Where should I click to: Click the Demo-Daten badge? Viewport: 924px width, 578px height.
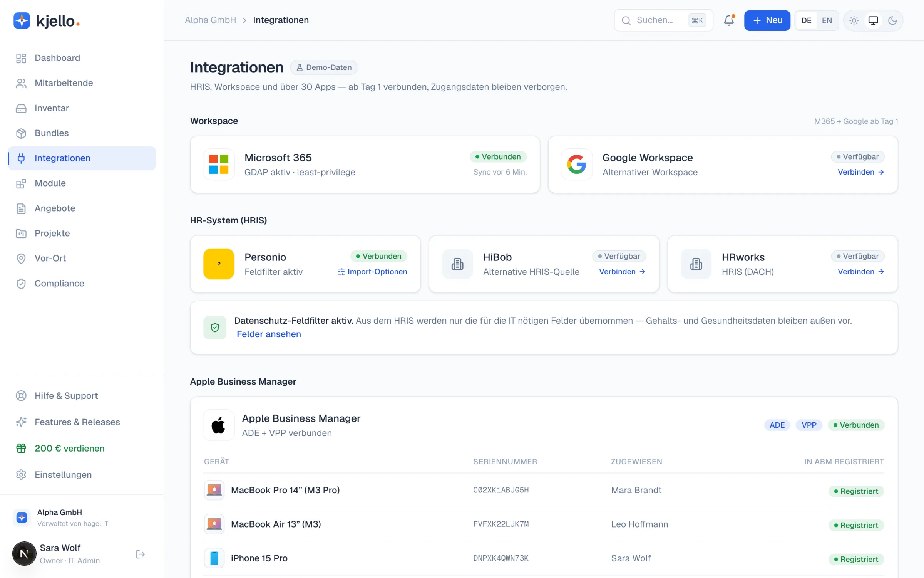[x=323, y=67]
